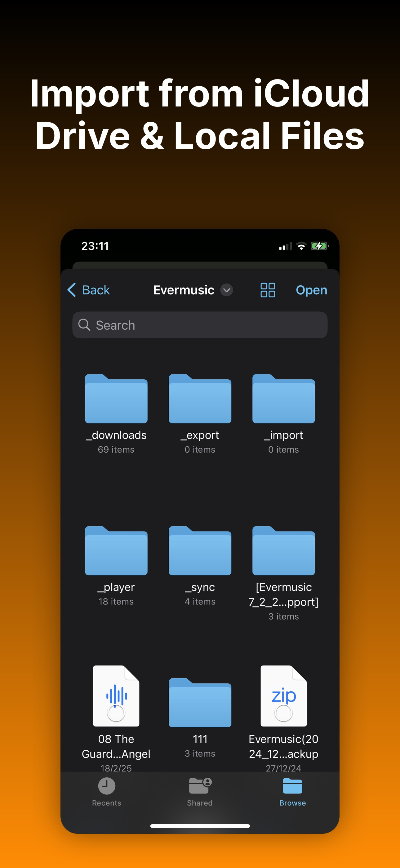Tap the cellular signal bars icon
400x868 pixels.
[x=286, y=246]
